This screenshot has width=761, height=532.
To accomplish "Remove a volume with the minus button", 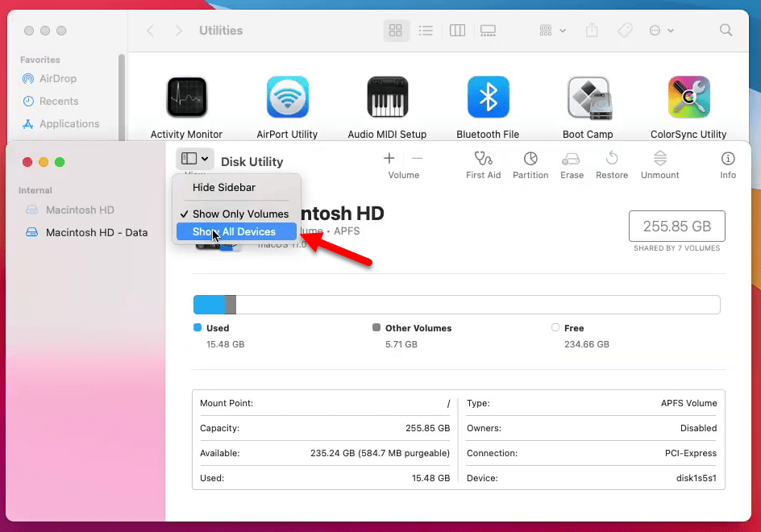I will tap(418, 158).
